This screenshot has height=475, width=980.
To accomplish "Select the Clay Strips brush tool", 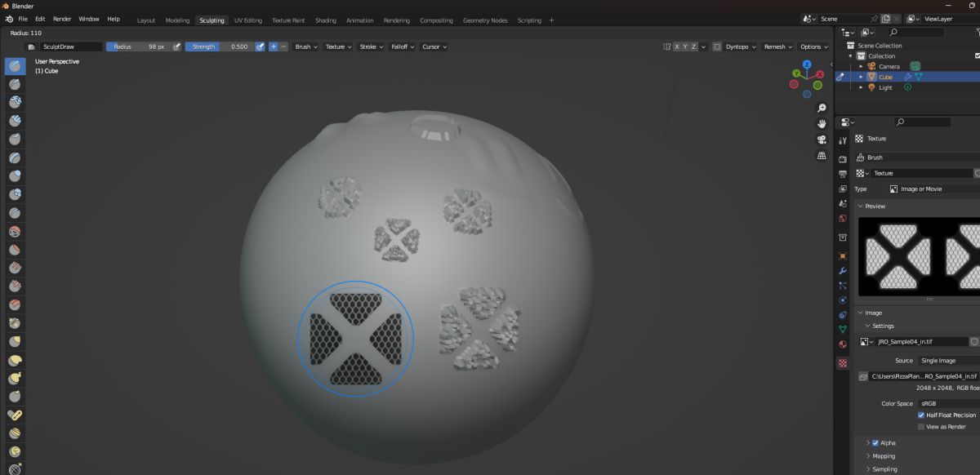I will (15, 121).
